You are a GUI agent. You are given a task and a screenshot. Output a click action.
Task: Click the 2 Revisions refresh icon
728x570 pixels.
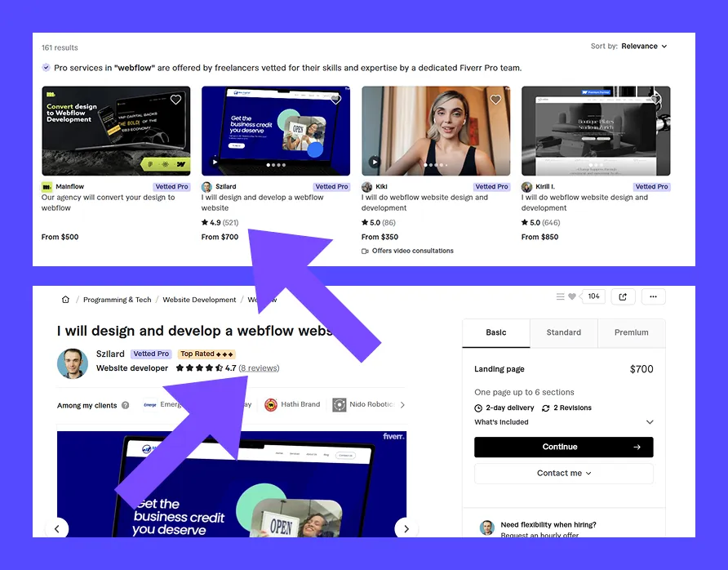[x=545, y=407]
